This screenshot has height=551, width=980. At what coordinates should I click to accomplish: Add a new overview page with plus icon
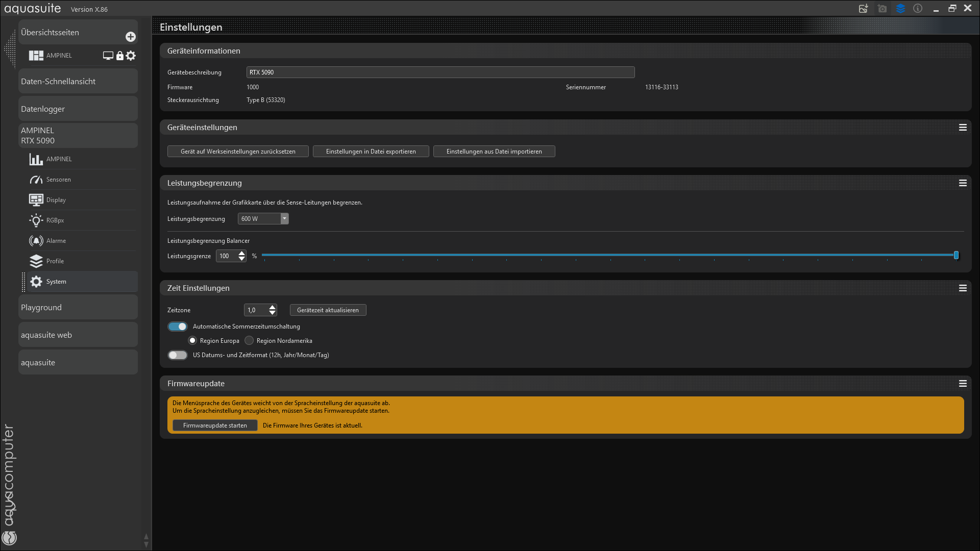point(131,37)
